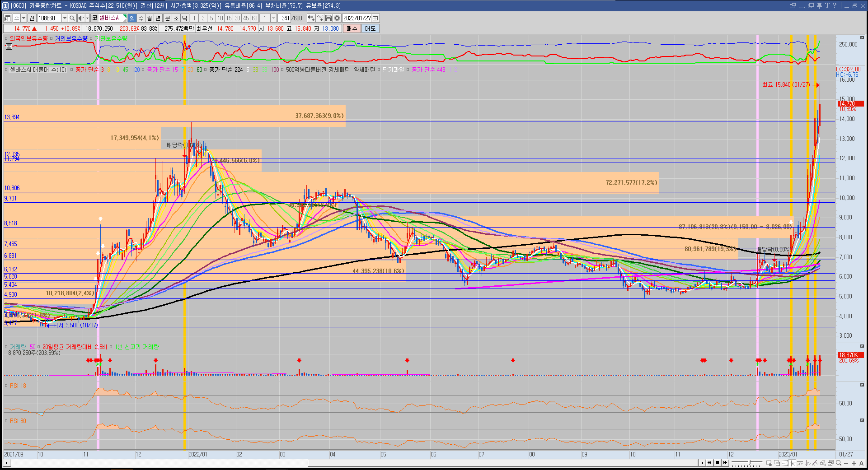Click the red 매수 buy button
Image resolution: width=868 pixels, height=470 pixels.
[352, 28]
